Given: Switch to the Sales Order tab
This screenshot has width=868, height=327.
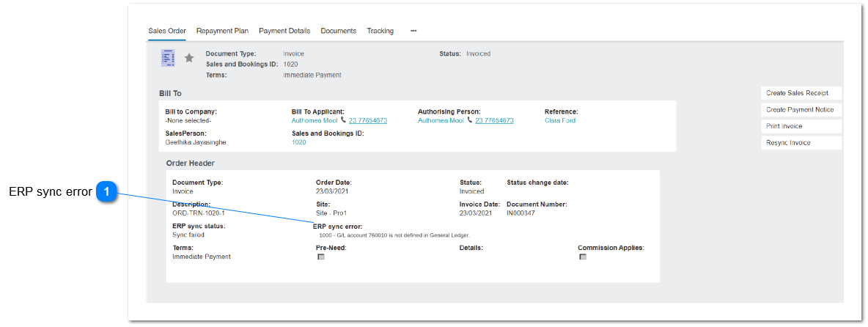Looking at the screenshot, I should pos(167,31).
